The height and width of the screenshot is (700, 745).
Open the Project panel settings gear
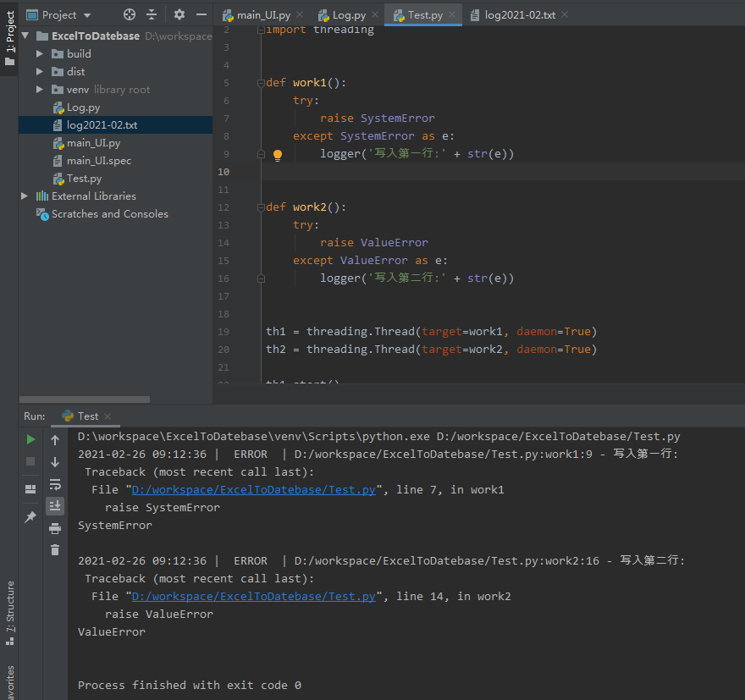click(179, 14)
